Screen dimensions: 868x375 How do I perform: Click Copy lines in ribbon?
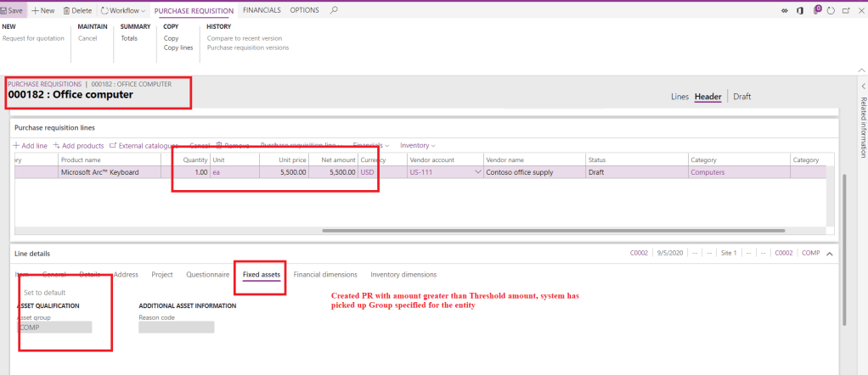(x=178, y=48)
